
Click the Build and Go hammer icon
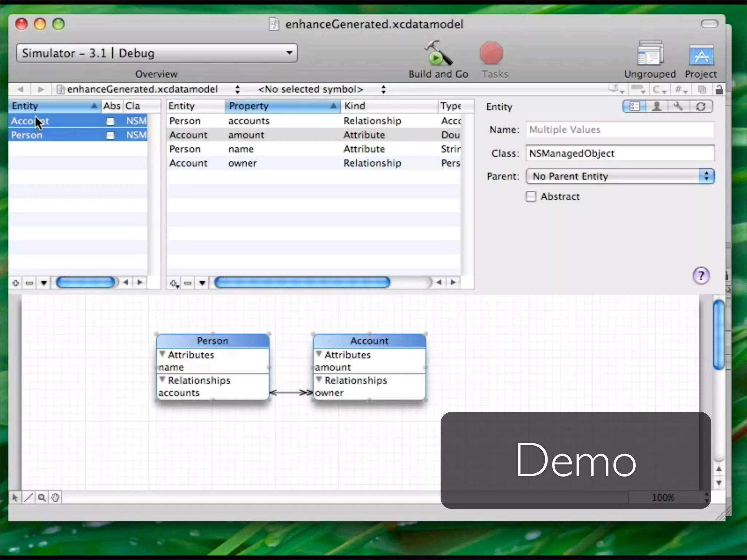[438, 53]
